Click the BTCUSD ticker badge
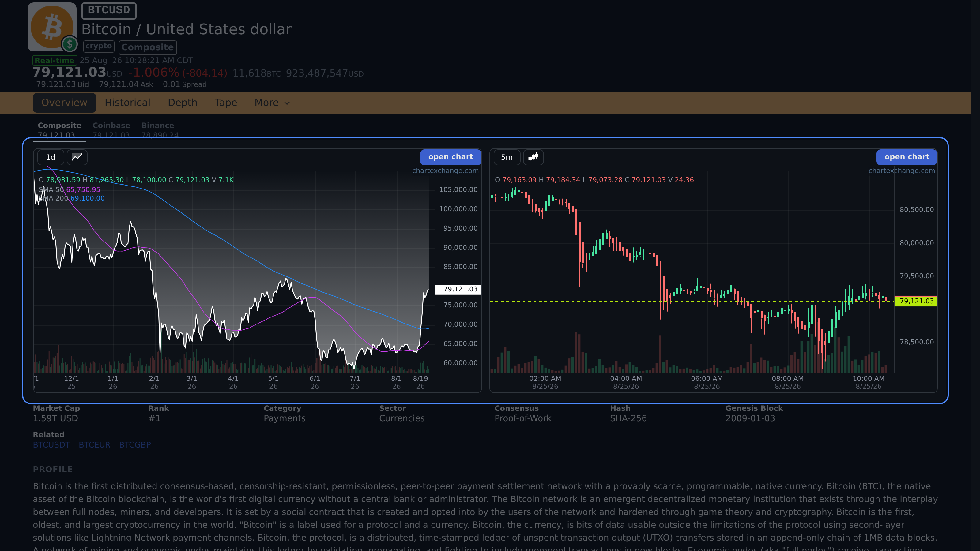The image size is (980, 551). click(109, 10)
